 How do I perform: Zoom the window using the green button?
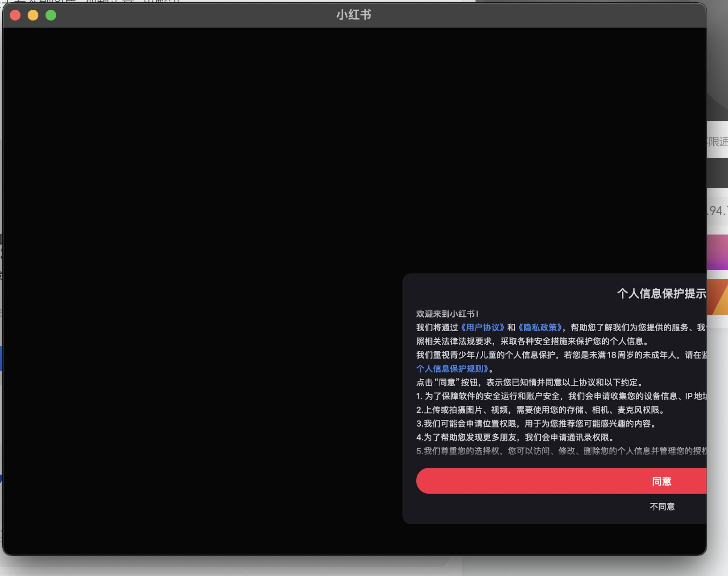[51, 15]
